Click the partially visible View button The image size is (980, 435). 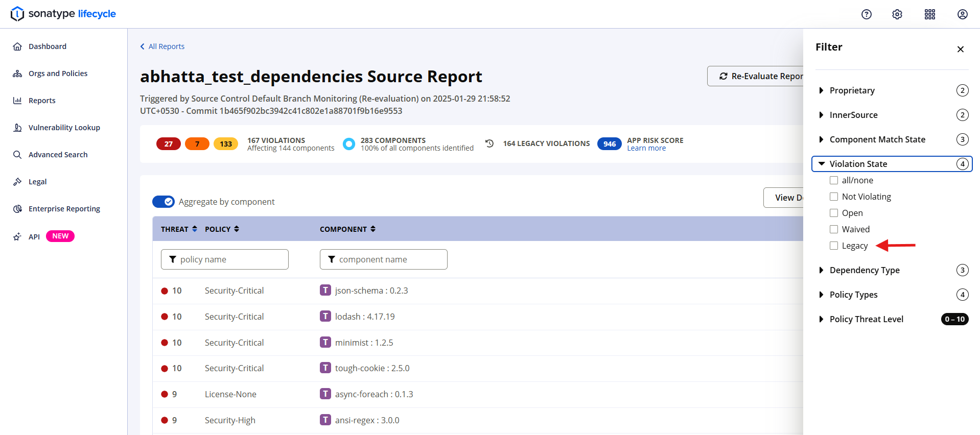coord(783,198)
